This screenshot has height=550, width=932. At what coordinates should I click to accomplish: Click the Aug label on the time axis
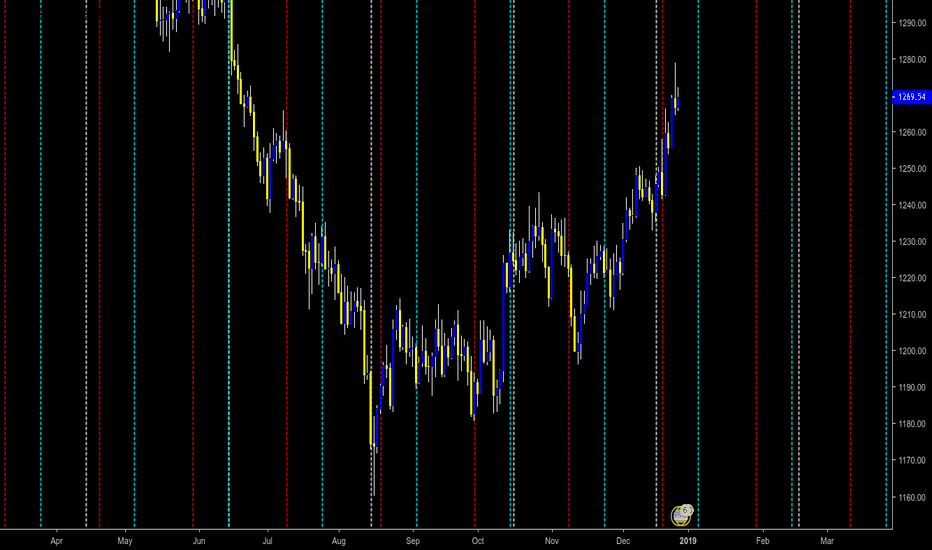338,541
